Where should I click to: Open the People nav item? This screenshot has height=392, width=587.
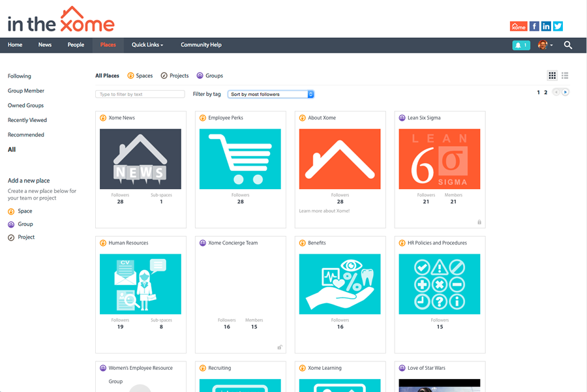point(76,45)
